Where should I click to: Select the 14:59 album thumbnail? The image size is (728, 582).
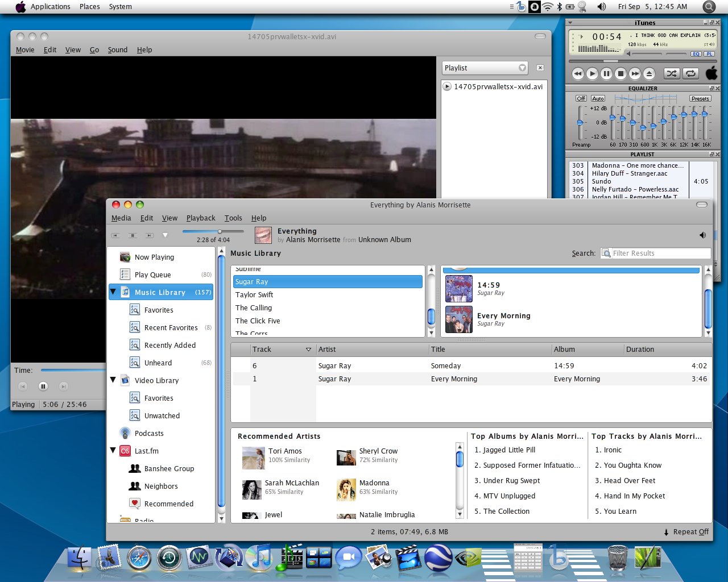click(458, 288)
